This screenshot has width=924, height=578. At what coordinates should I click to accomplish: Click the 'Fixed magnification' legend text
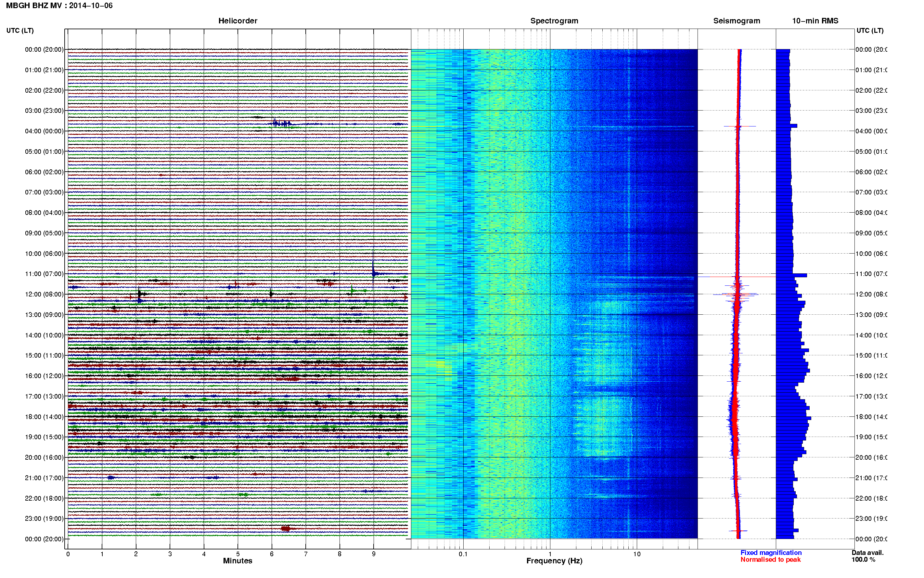pos(771,553)
